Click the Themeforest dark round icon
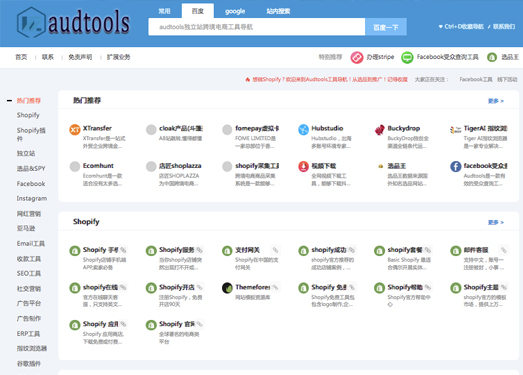The image size is (523, 375). (227, 288)
